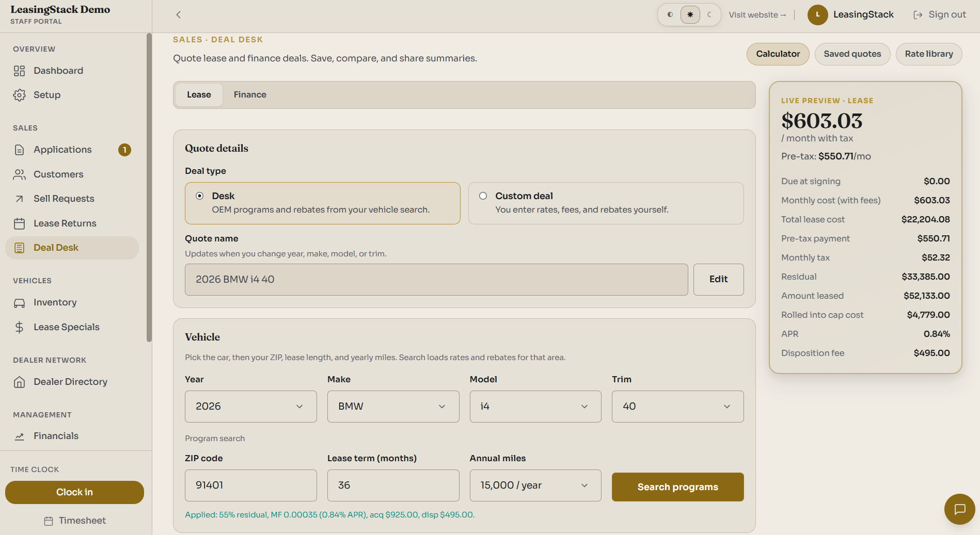The width and height of the screenshot is (980, 535).
Task: Open Lease Specials dollar icon
Action: (20, 327)
